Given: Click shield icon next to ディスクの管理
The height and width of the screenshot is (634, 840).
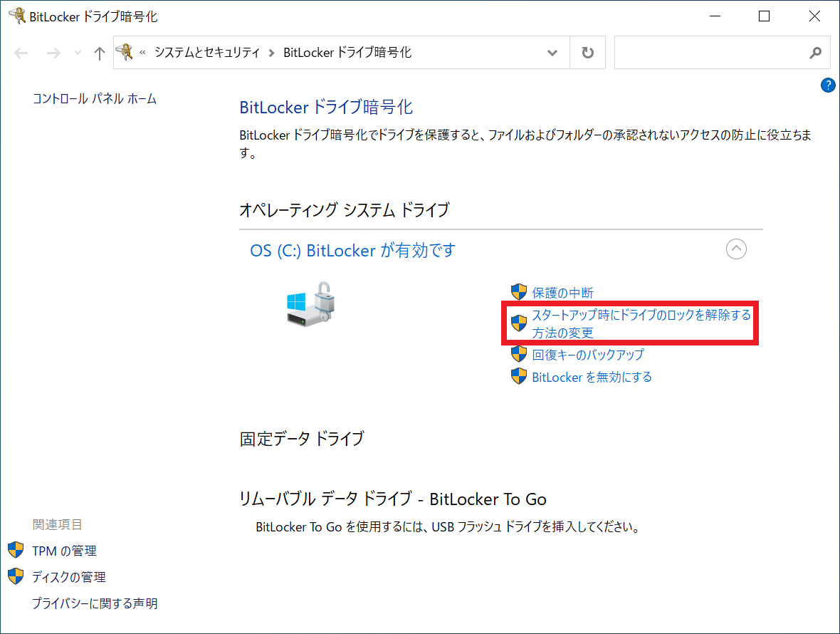Looking at the screenshot, I should 16,576.
